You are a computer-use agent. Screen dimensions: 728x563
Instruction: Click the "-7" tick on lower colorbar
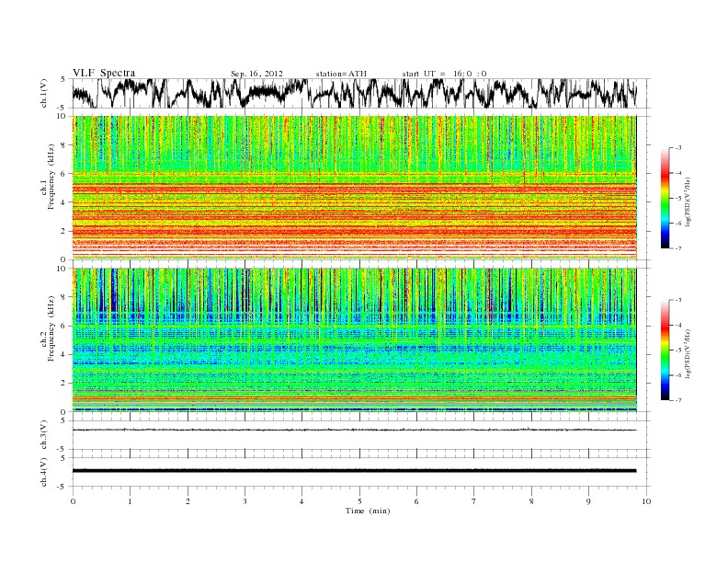677,400
